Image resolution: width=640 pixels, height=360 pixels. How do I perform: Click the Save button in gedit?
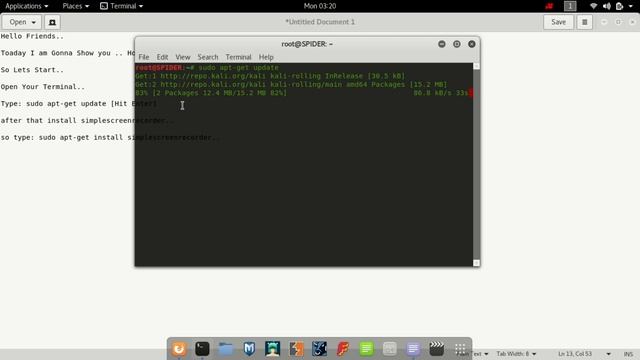(x=558, y=22)
